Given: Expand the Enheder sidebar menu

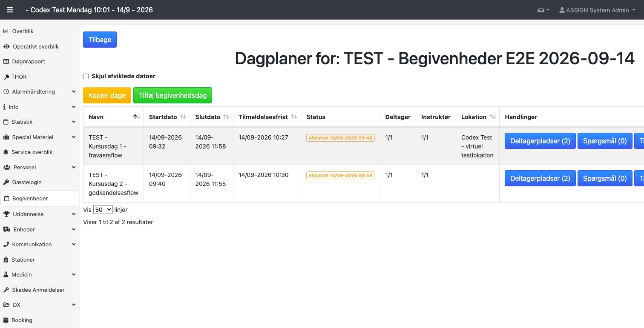Looking at the screenshot, I should tap(39, 229).
